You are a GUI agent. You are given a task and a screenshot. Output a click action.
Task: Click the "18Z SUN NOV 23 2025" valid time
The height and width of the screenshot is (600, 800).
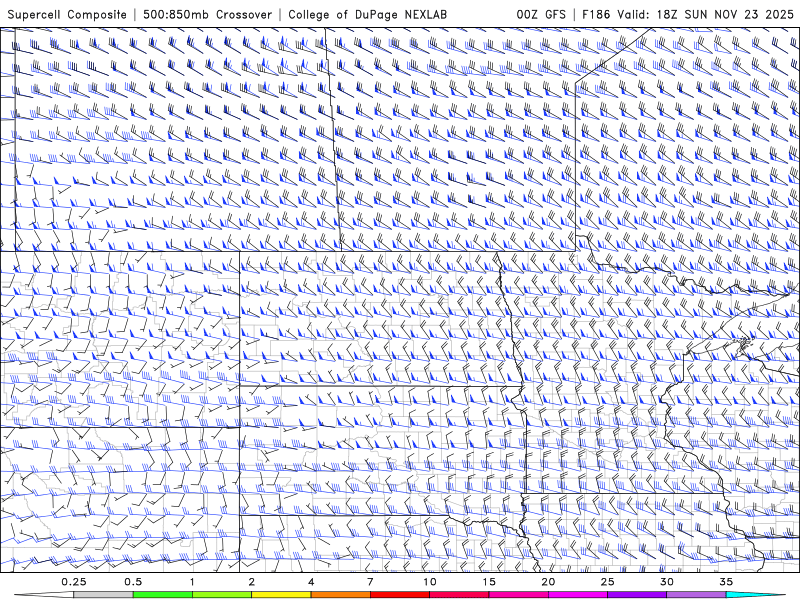tap(725, 14)
